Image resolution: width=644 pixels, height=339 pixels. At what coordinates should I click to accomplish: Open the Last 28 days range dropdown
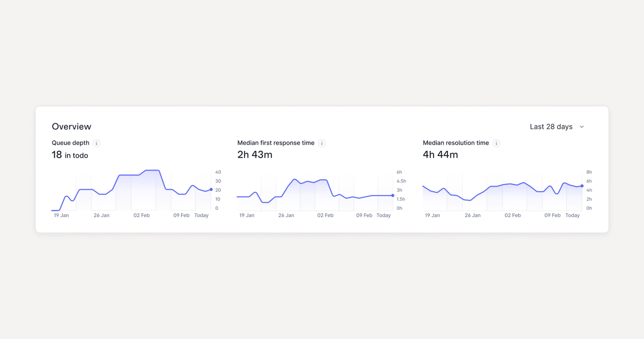click(557, 127)
